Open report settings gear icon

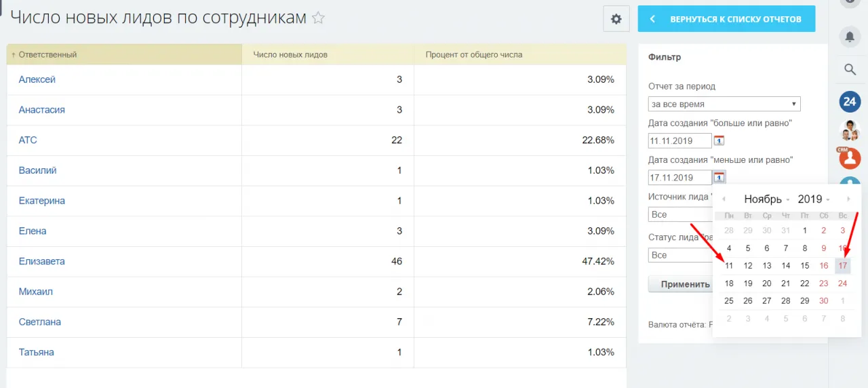(x=616, y=19)
